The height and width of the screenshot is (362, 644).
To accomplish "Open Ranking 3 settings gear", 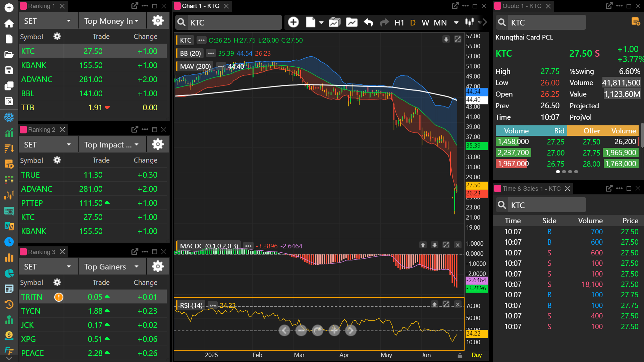I will [x=158, y=266].
